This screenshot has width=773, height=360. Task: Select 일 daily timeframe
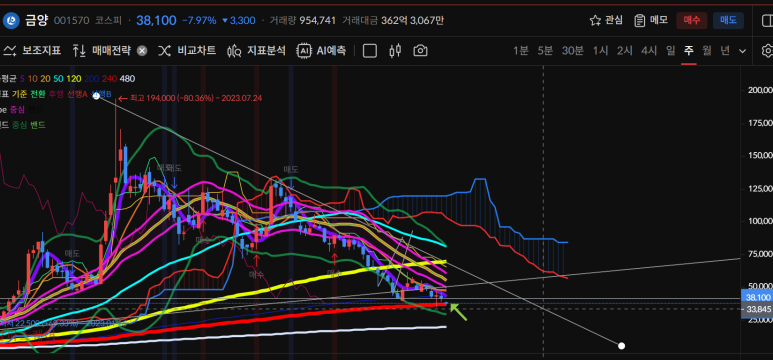click(x=670, y=50)
